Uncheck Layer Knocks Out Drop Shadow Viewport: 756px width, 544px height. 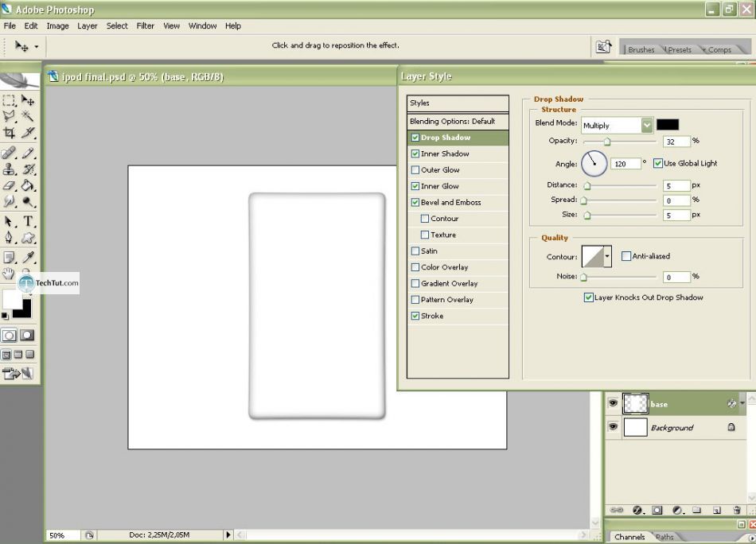[x=589, y=297]
